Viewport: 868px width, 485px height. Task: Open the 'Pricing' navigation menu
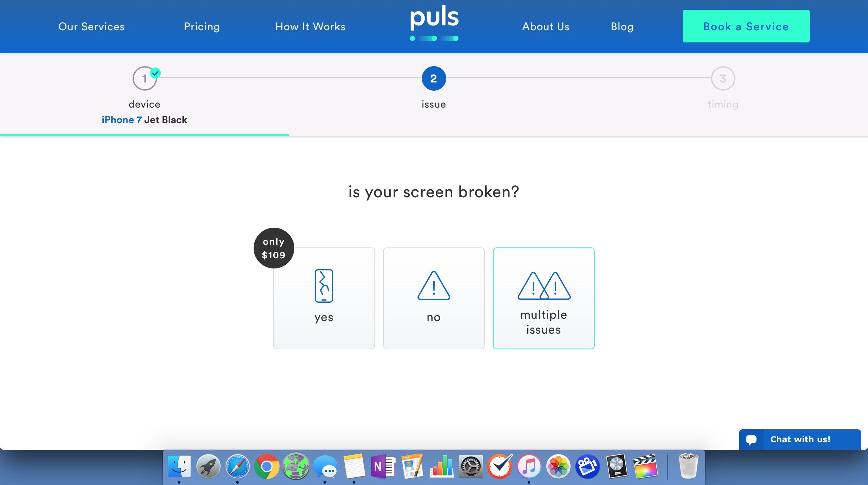click(x=202, y=26)
